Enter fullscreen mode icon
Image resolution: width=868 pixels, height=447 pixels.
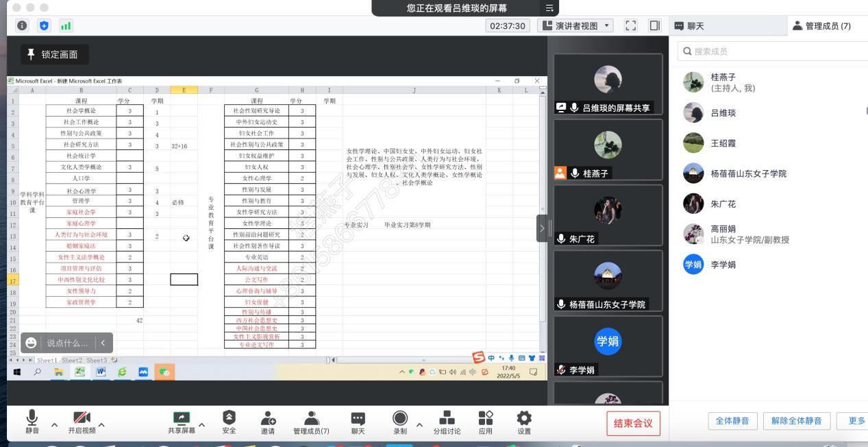tap(632, 26)
